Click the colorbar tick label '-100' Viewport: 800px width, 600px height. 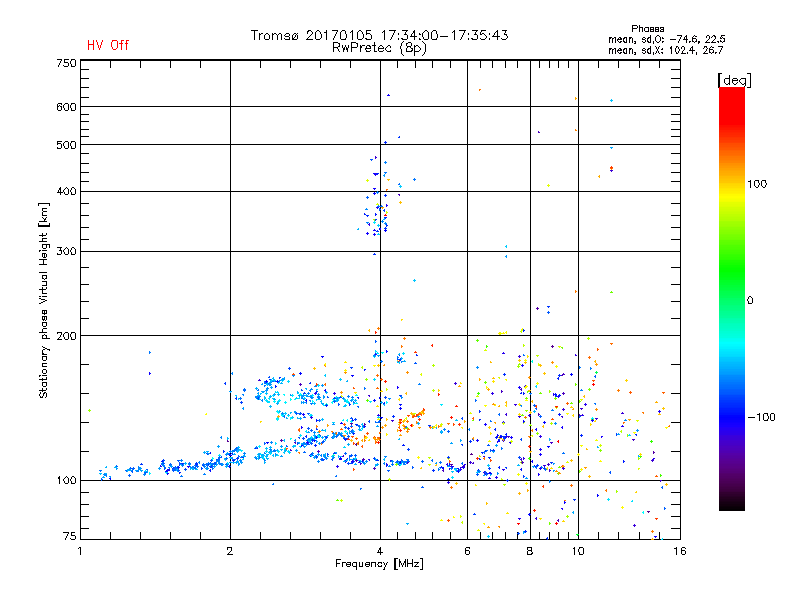point(761,417)
